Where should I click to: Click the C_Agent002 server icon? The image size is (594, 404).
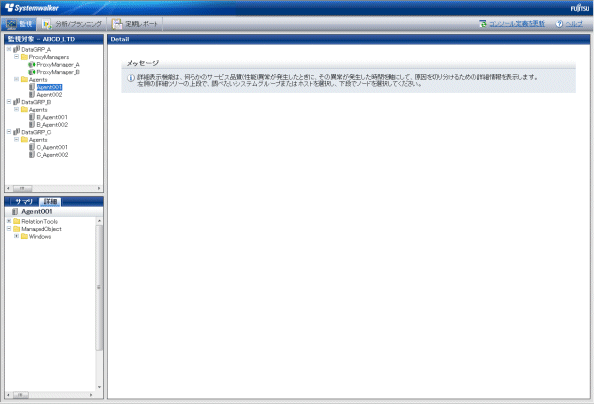coord(32,154)
